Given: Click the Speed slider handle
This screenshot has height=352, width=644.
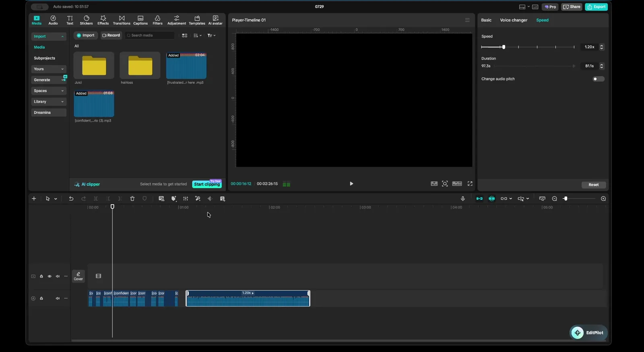Looking at the screenshot, I should click(x=504, y=47).
